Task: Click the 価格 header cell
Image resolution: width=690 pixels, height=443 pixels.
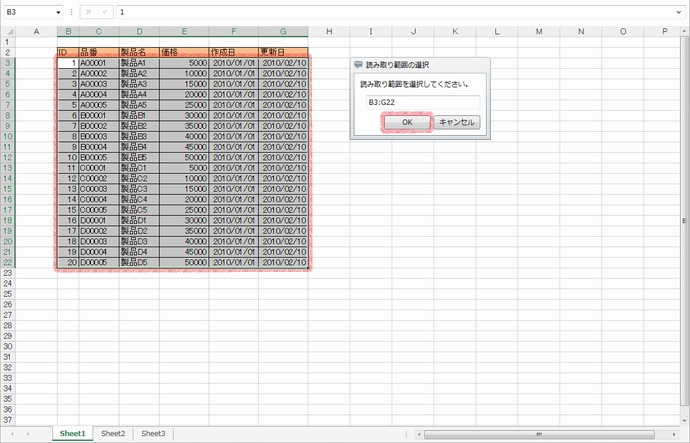Action: coord(183,51)
